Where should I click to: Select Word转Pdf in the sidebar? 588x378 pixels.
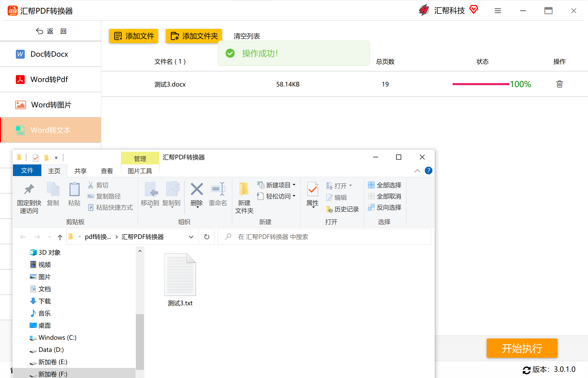50,80
